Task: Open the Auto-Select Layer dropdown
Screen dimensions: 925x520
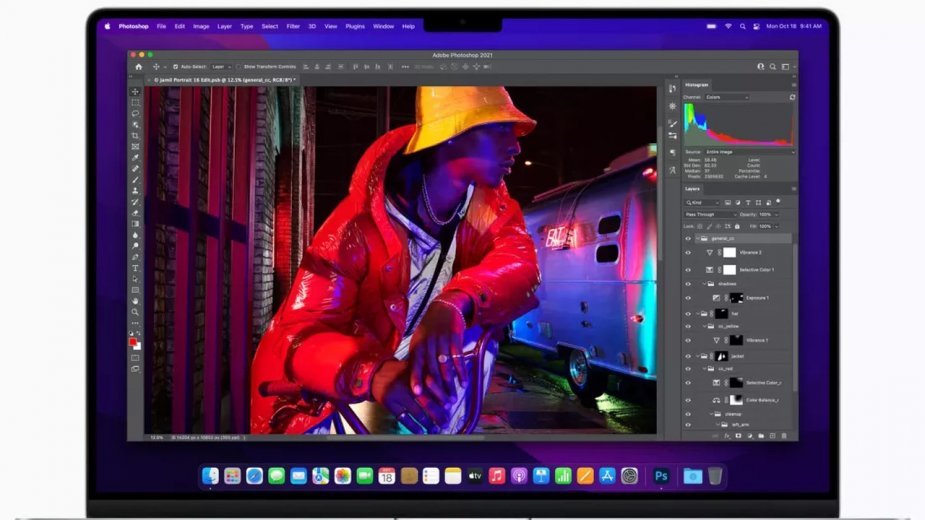Action: pyautogui.click(x=221, y=67)
